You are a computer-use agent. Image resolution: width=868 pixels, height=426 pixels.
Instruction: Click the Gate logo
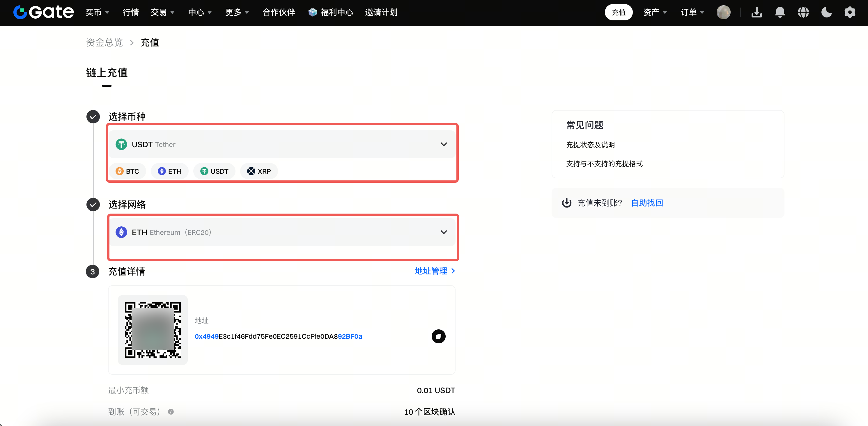[x=43, y=13]
